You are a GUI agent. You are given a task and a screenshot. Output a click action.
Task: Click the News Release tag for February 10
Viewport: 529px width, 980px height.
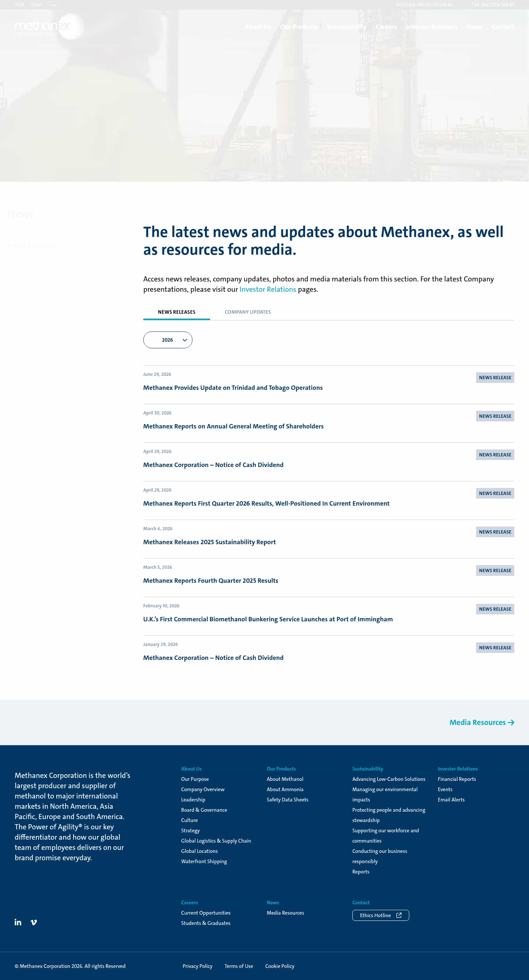coord(495,609)
